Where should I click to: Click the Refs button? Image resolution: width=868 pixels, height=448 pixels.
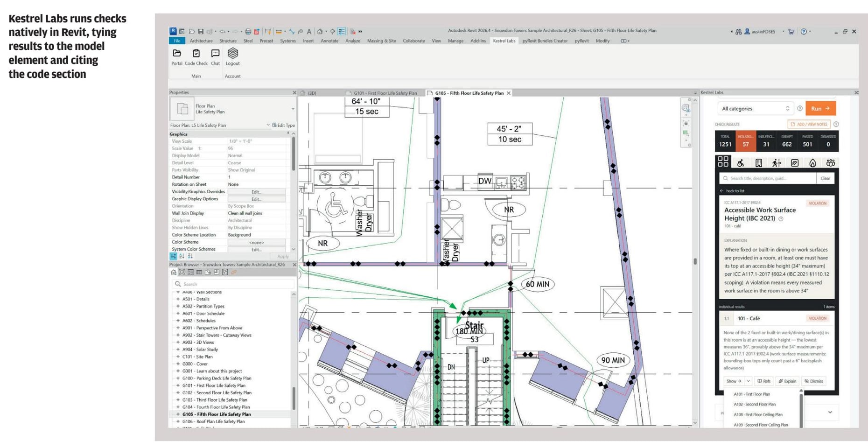[763, 381]
